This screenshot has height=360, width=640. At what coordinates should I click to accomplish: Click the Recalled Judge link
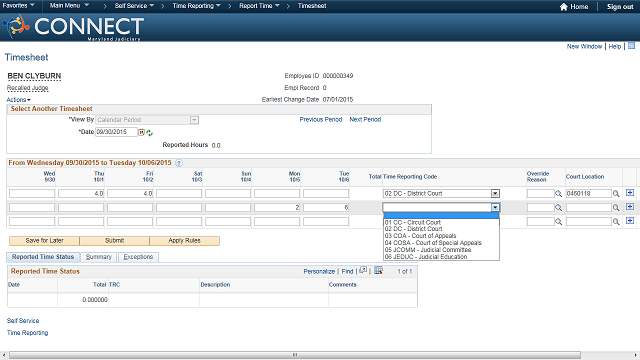[x=27, y=88]
